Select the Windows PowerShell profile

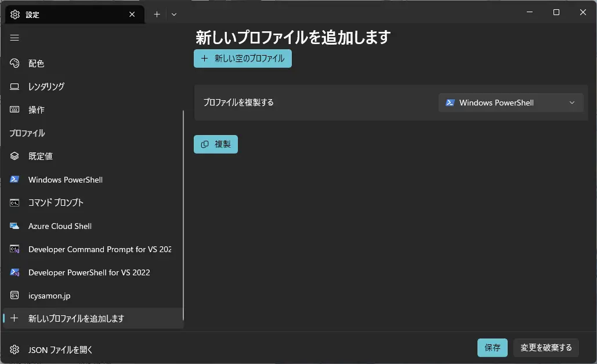93,180
